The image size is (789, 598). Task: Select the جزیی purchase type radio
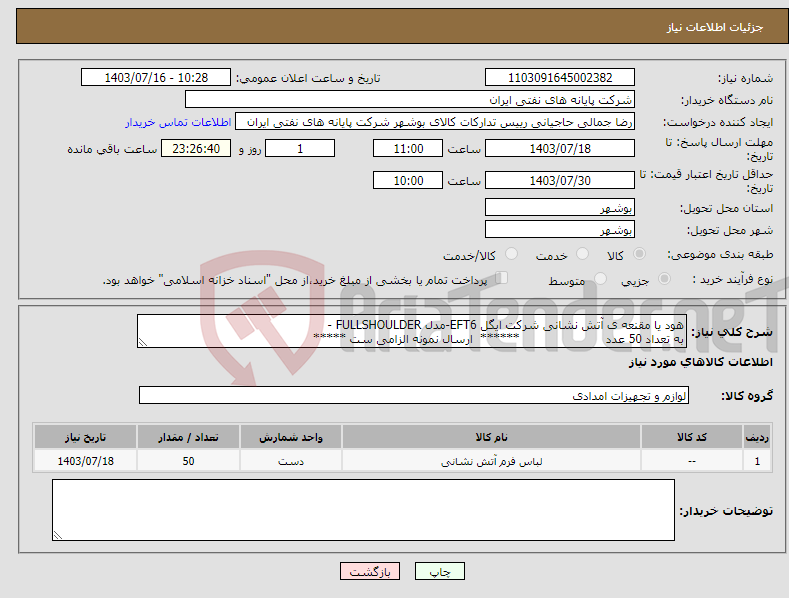(664, 278)
